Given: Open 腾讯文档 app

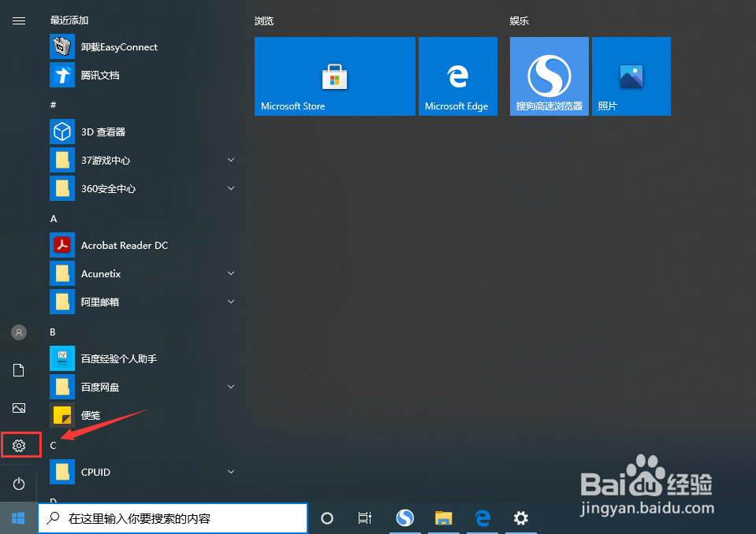Looking at the screenshot, I should point(84,75).
